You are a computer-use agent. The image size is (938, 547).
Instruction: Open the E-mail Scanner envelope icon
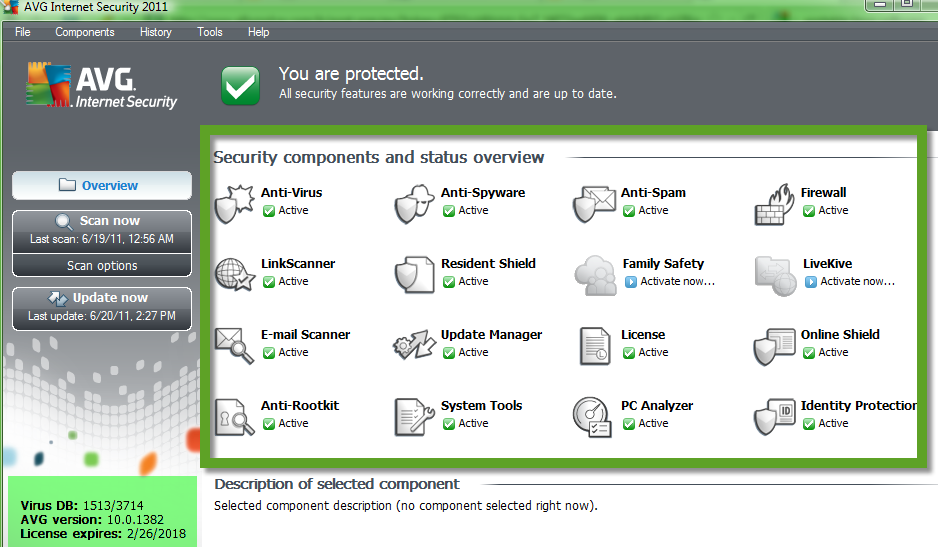(x=234, y=345)
